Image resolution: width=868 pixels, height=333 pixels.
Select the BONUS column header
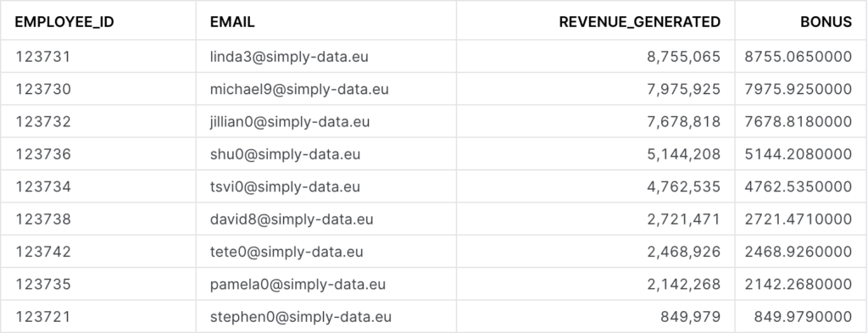[801, 20]
